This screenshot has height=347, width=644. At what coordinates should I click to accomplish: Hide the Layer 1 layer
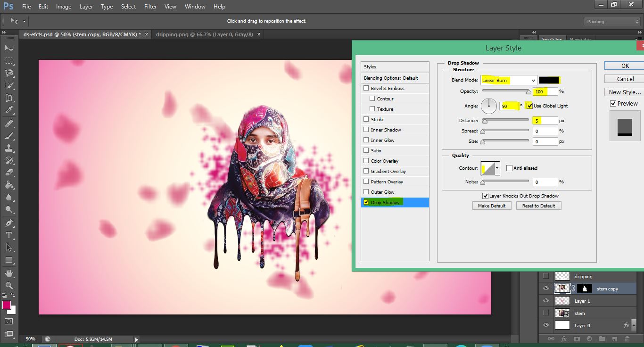click(546, 301)
